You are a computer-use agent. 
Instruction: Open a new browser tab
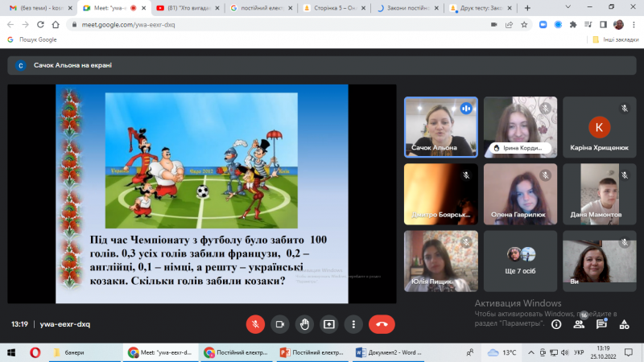[x=527, y=8]
